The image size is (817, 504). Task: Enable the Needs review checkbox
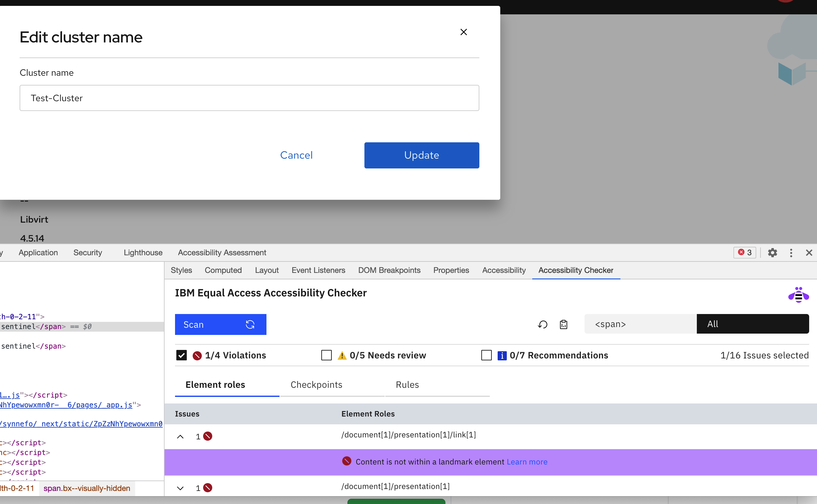pos(327,355)
